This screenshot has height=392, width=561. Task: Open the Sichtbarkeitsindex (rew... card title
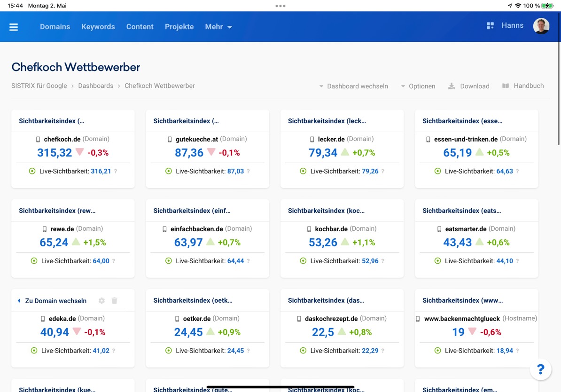pos(57,211)
